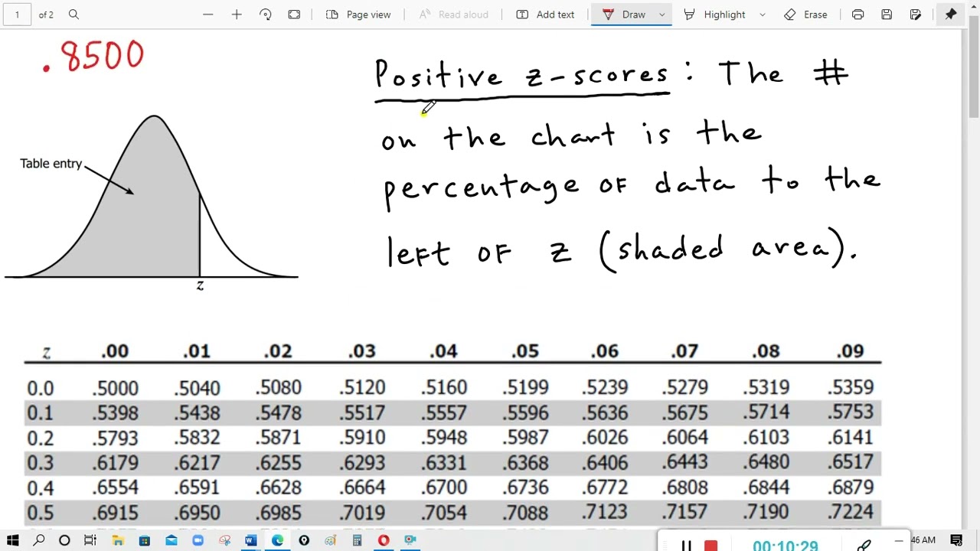Open Cortana from the taskbar
The width and height of the screenshot is (980, 551).
pos(64,541)
